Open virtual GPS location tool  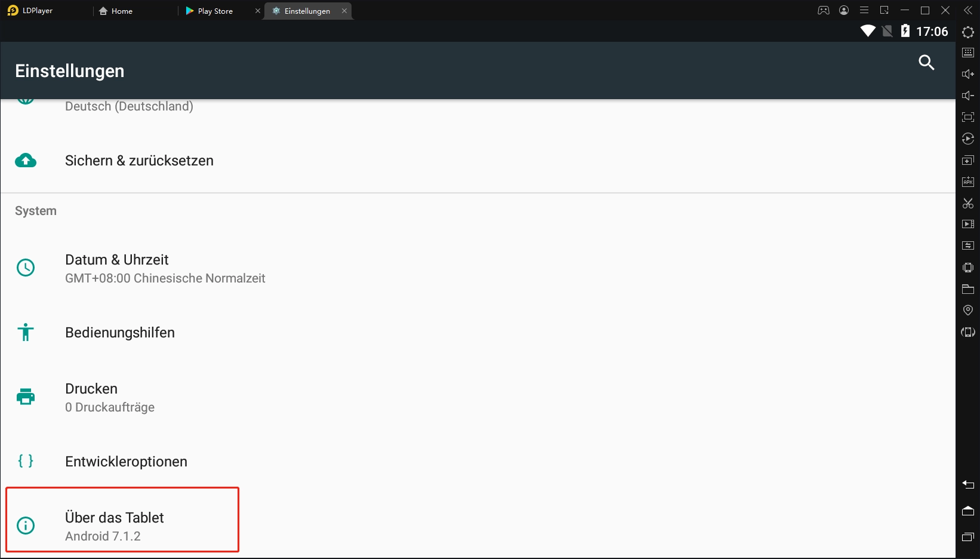point(968,310)
